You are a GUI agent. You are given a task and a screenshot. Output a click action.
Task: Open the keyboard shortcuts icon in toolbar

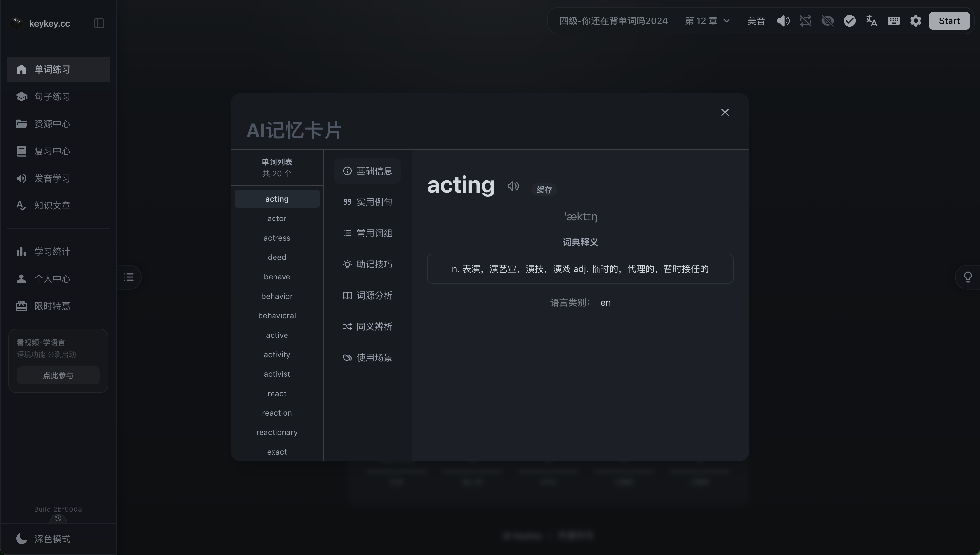point(893,20)
